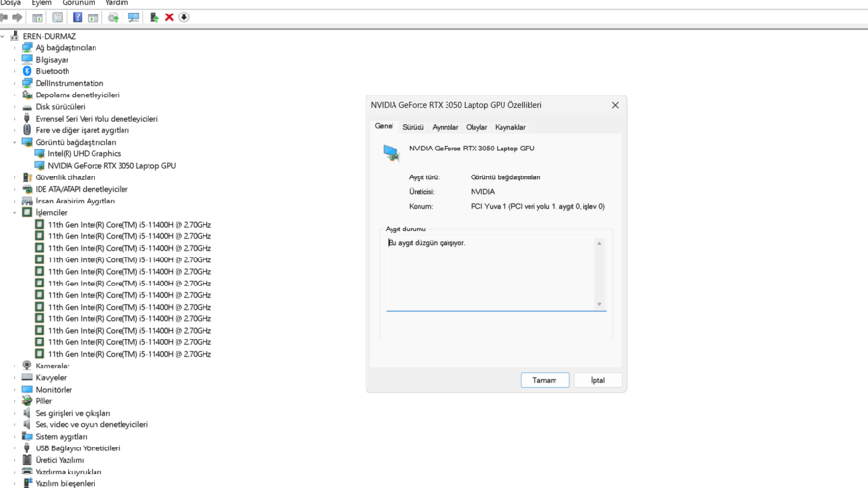Select Ses, video ve oyun denetleyicileri item
The width and height of the screenshot is (868, 488).
click(92, 424)
